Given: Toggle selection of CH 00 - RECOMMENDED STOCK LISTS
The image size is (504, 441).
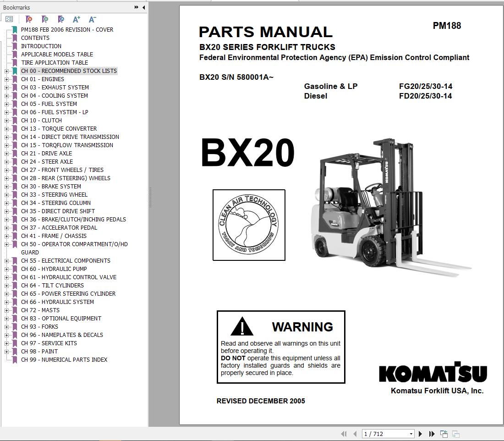Looking at the screenshot, I should click(x=69, y=71).
